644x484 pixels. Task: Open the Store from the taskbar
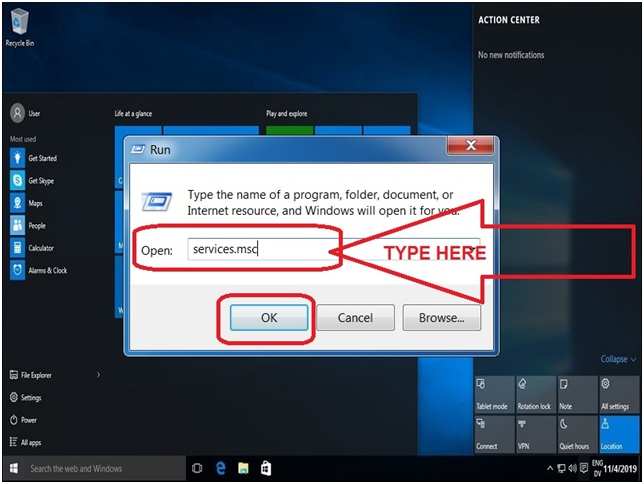click(x=266, y=468)
